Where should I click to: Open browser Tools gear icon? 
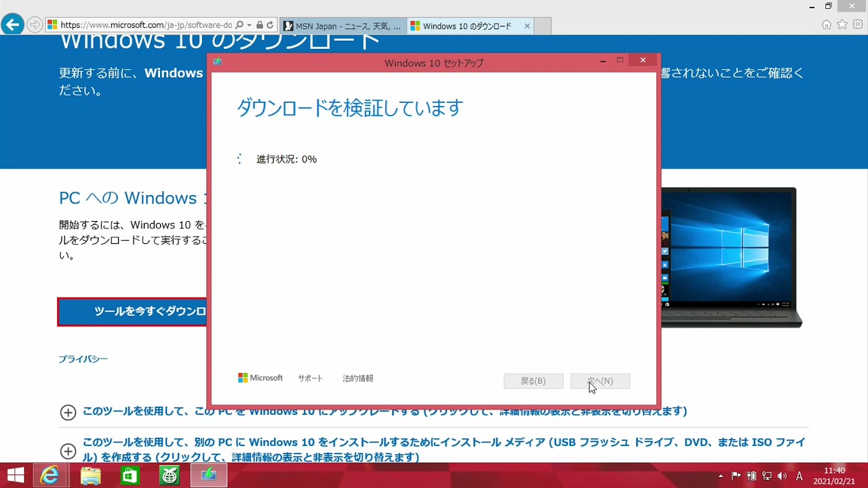[858, 24]
